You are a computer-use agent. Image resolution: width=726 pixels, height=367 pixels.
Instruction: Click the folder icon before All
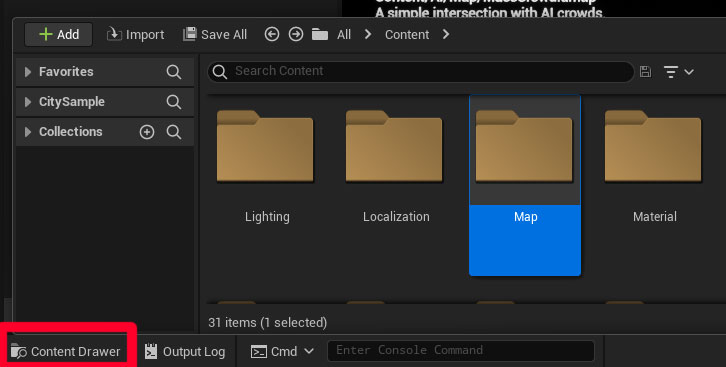[320, 34]
